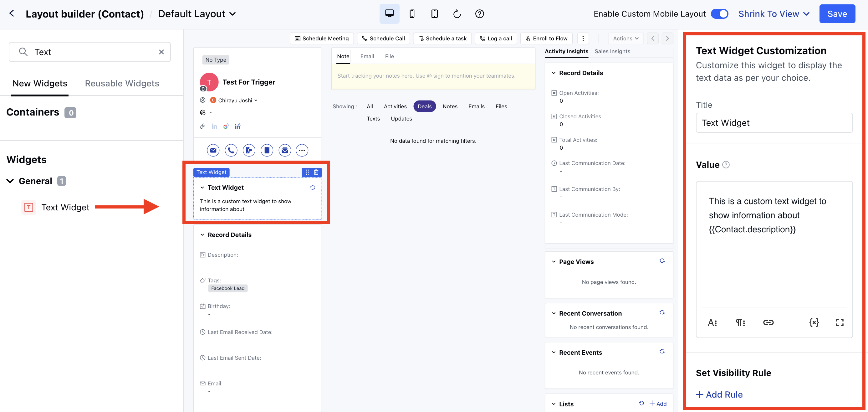Delete the Text Widget using trash icon
Image resolution: width=868 pixels, height=412 pixels.
[316, 172]
